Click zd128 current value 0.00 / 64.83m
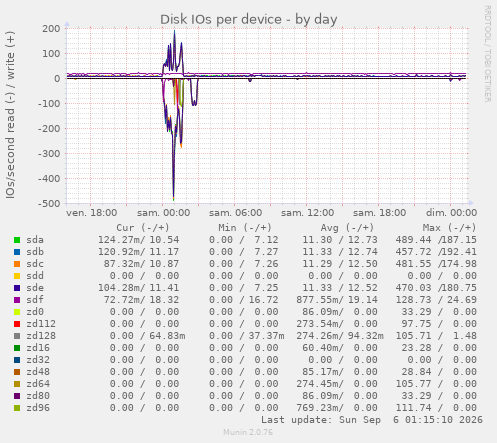 [148, 336]
